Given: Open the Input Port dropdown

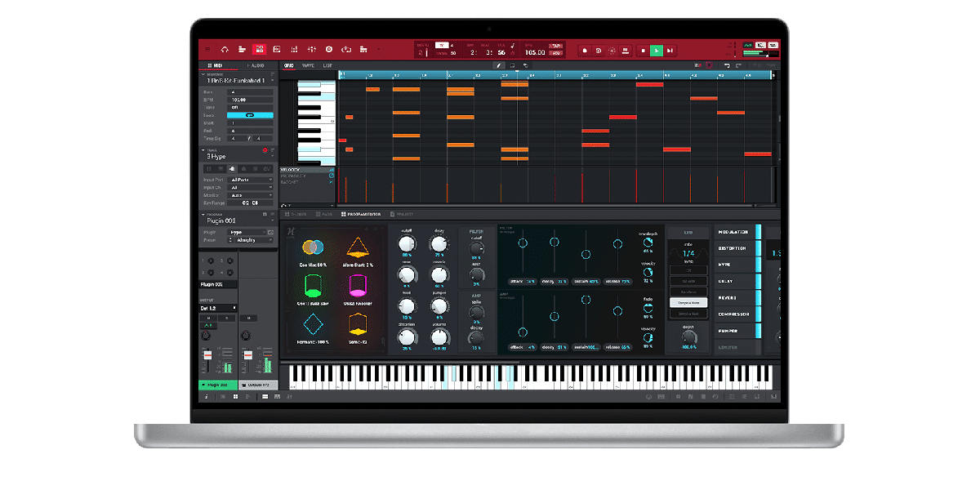Looking at the screenshot, I should coord(252,180).
